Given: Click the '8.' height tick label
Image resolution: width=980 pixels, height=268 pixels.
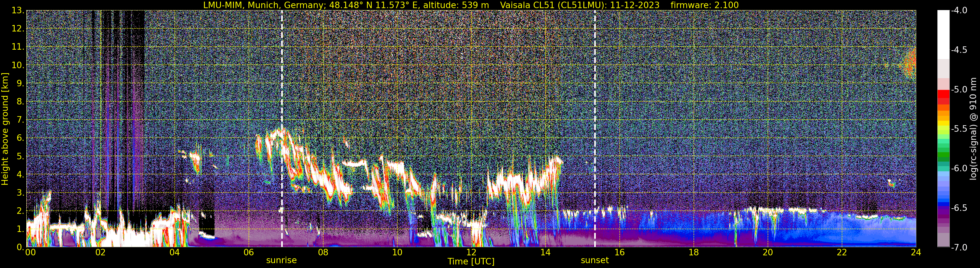Looking at the screenshot, I should pyautogui.click(x=20, y=102).
